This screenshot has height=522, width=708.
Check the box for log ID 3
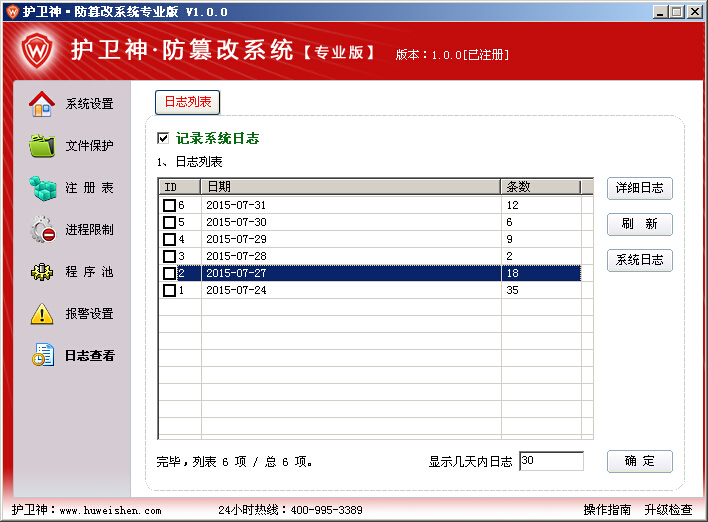(169, 256)
